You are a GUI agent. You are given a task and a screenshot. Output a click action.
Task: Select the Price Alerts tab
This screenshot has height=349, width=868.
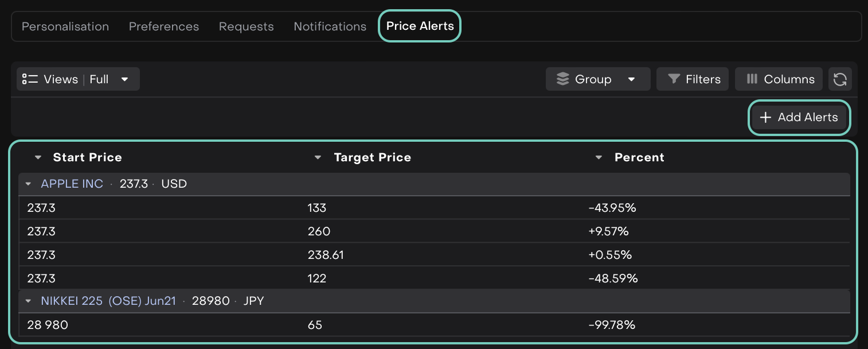pyautogui.click(x=420, y=26)
